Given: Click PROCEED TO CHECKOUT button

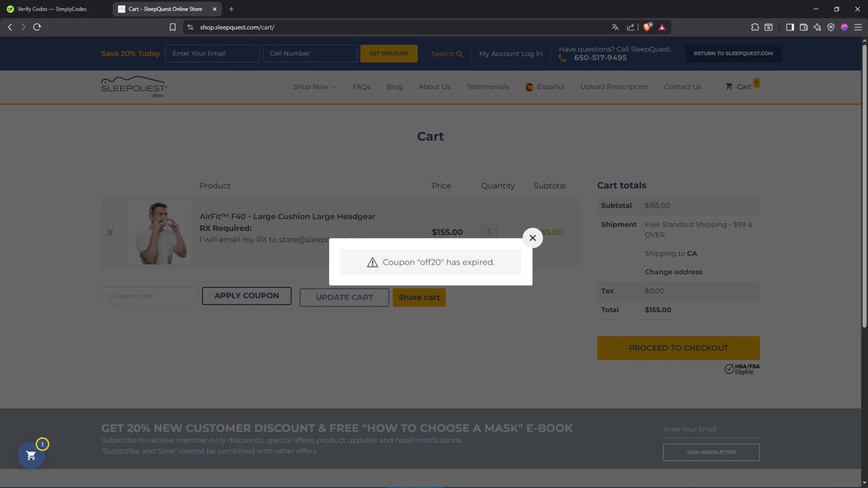Looking at the screenshot, I should 678,348.
